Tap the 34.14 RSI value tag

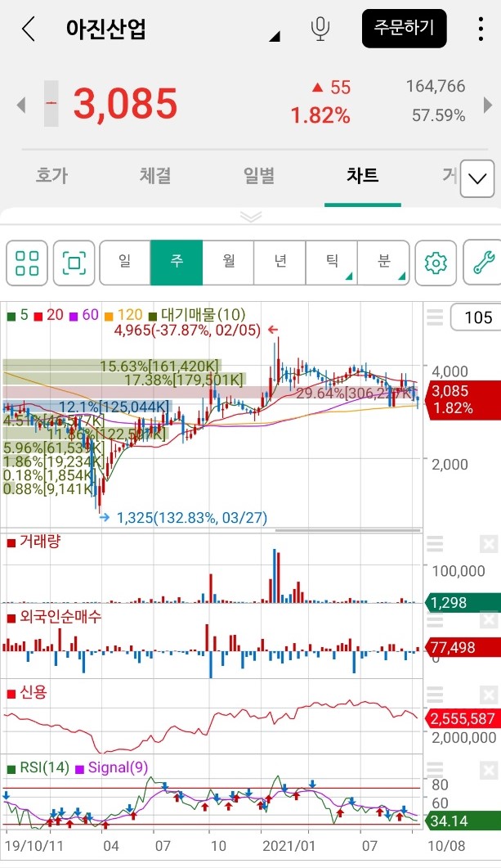(463, 821)
